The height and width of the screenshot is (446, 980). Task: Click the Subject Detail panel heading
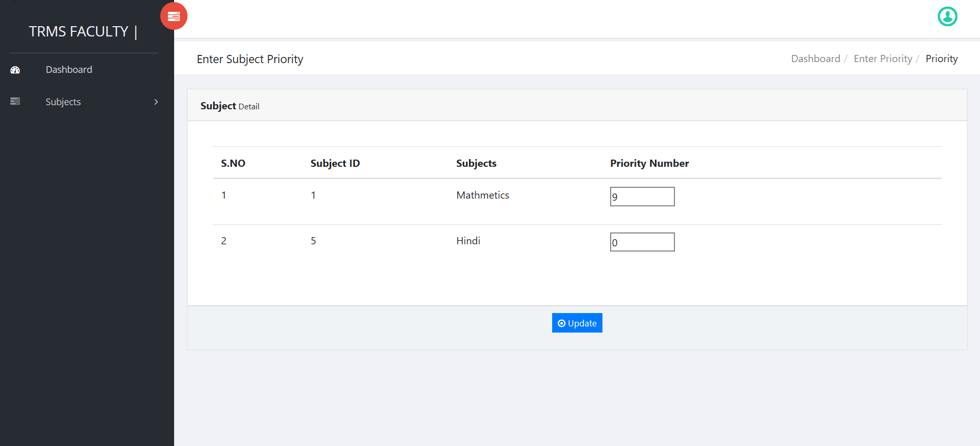230,106
